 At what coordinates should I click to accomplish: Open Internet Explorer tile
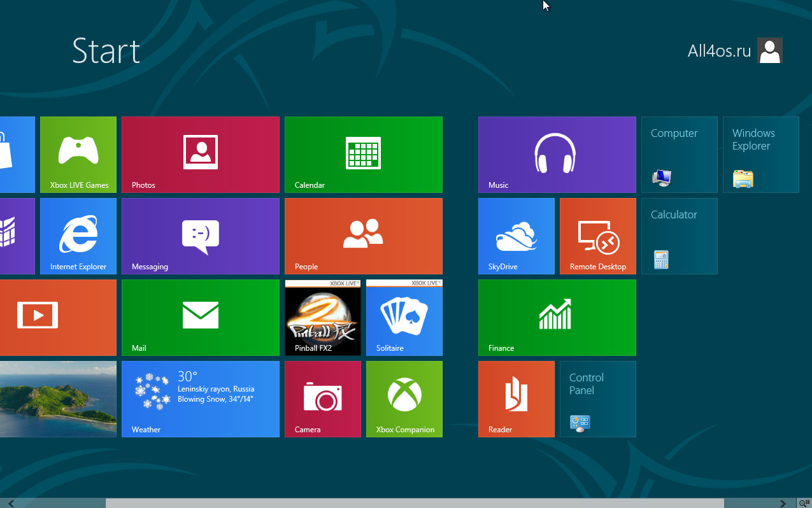(78, 236)
